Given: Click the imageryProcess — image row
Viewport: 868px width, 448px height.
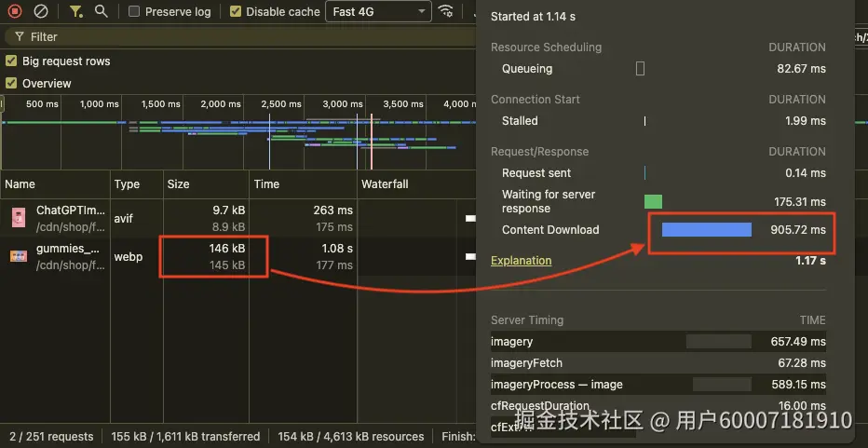Looking at the screenshot, I should click(x=658, y=385).
